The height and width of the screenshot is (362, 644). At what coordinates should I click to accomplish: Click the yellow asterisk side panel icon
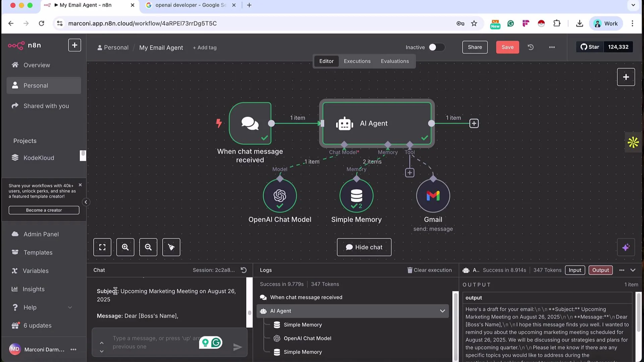633,142
